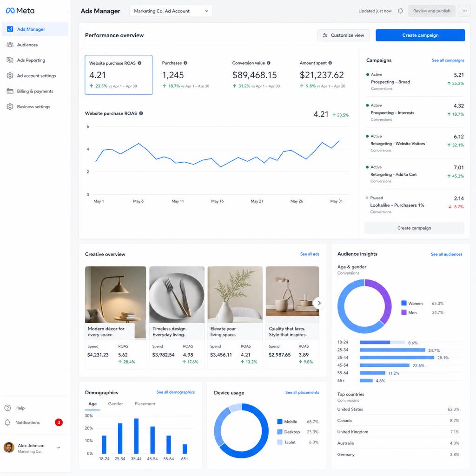Click the grey Create campaign button under campaigns
Image resolution: width=476 pixels, height=476 pixels.
414,228
